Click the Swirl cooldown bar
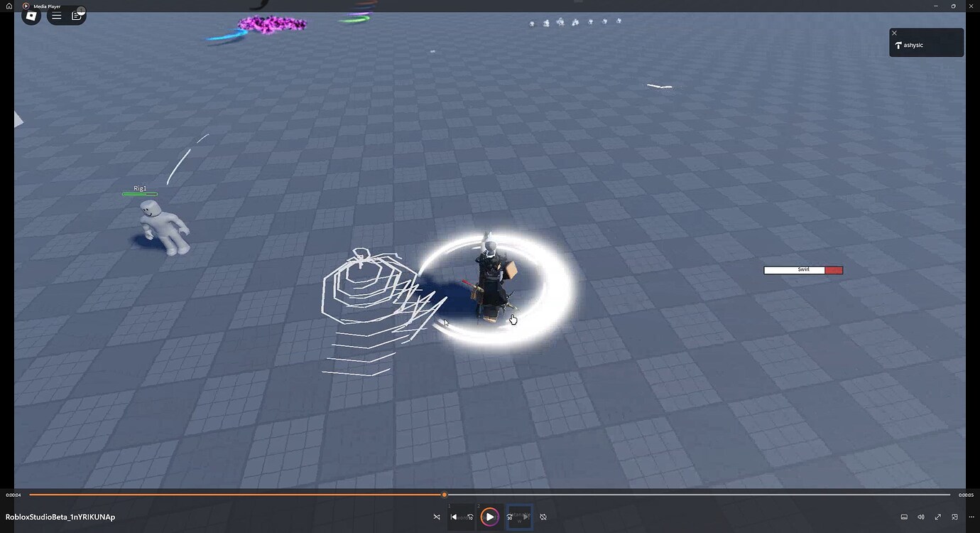The width and height of the screenshot is (980, 533). [803, 270]
